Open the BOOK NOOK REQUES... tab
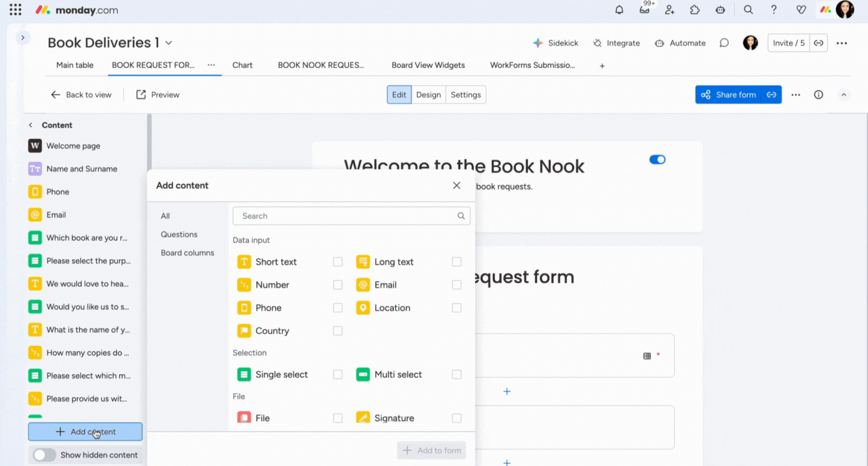 pos(321,65)
